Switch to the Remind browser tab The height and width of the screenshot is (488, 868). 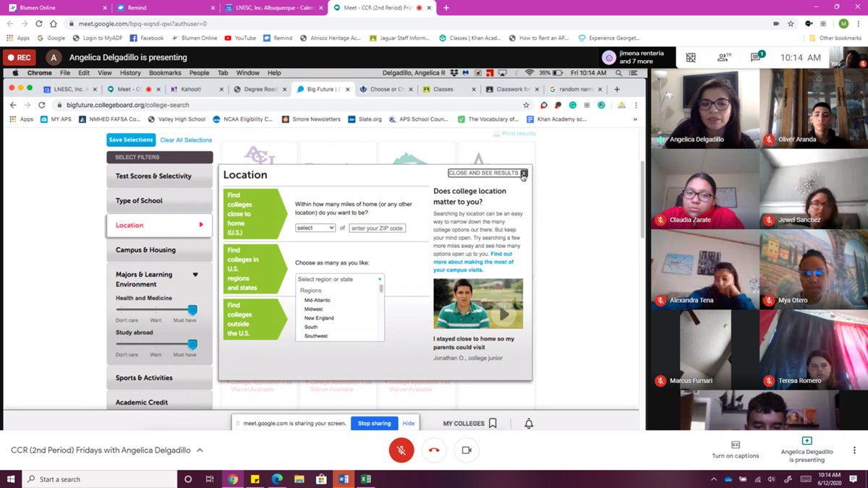pos(166,8)
